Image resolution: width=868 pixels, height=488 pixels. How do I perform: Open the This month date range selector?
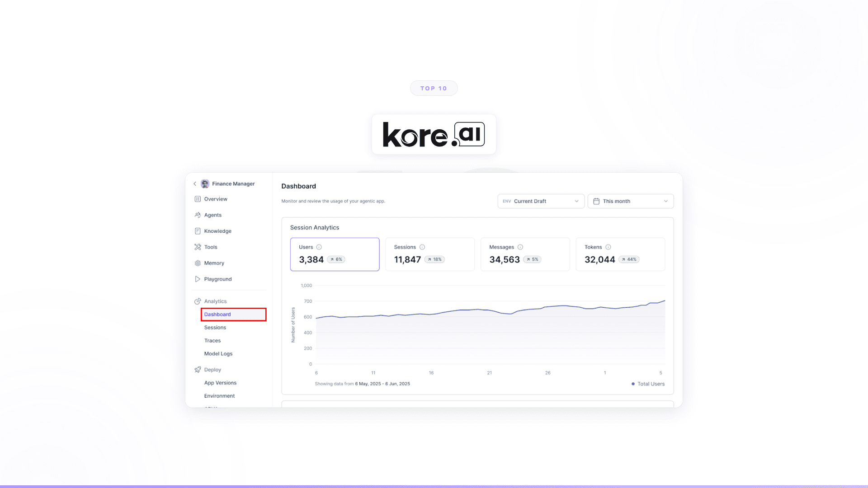(630, 201)
